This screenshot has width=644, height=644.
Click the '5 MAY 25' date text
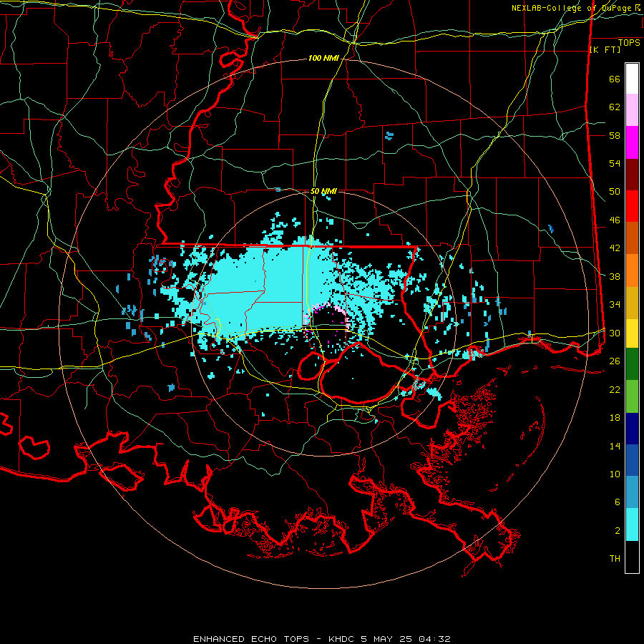tap(388, 639)
